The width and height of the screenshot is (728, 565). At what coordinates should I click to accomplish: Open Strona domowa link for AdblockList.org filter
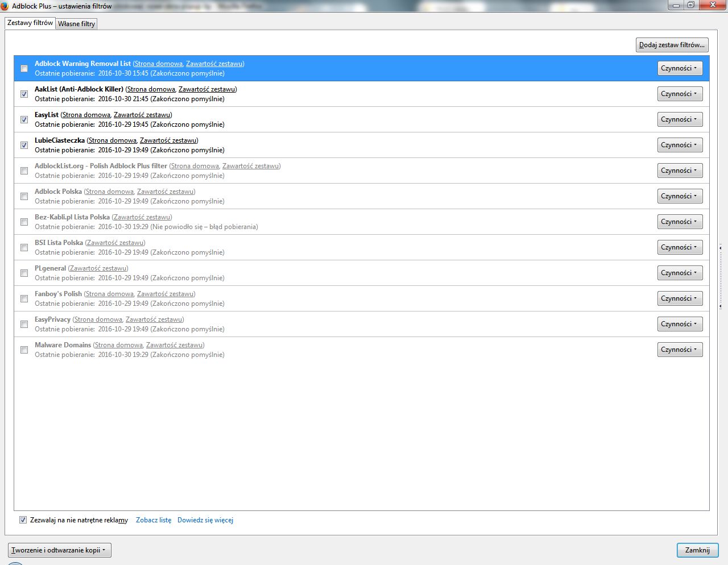pyautogui.click(x=195, y=166)
